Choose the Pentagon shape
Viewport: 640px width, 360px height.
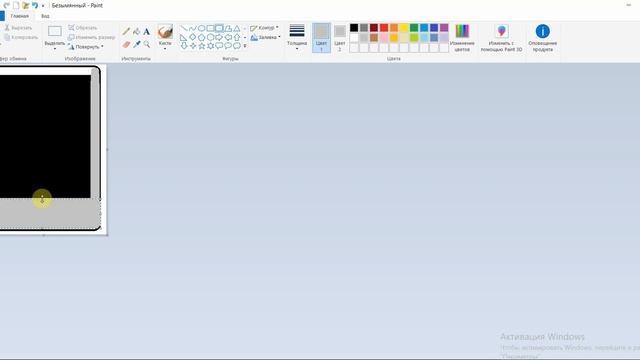[202, 37]
